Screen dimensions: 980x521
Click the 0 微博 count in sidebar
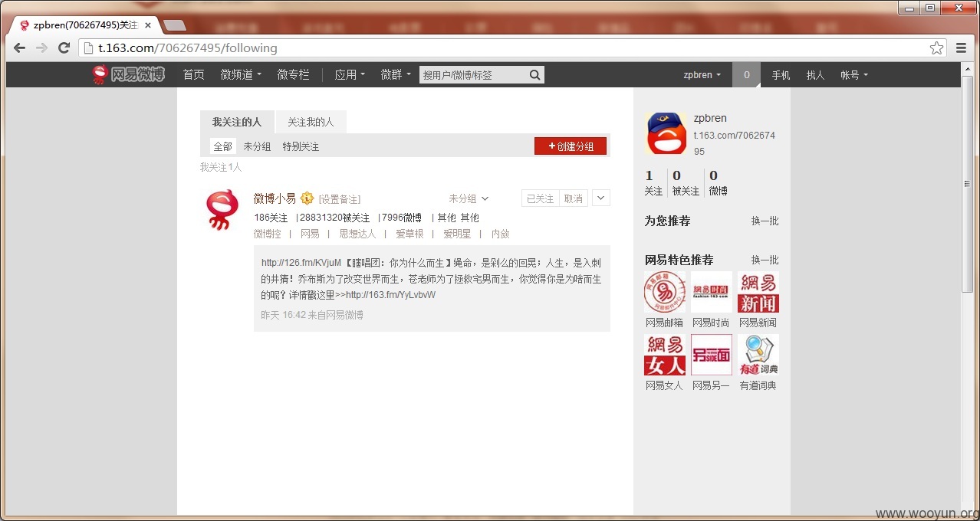(718, 183)
